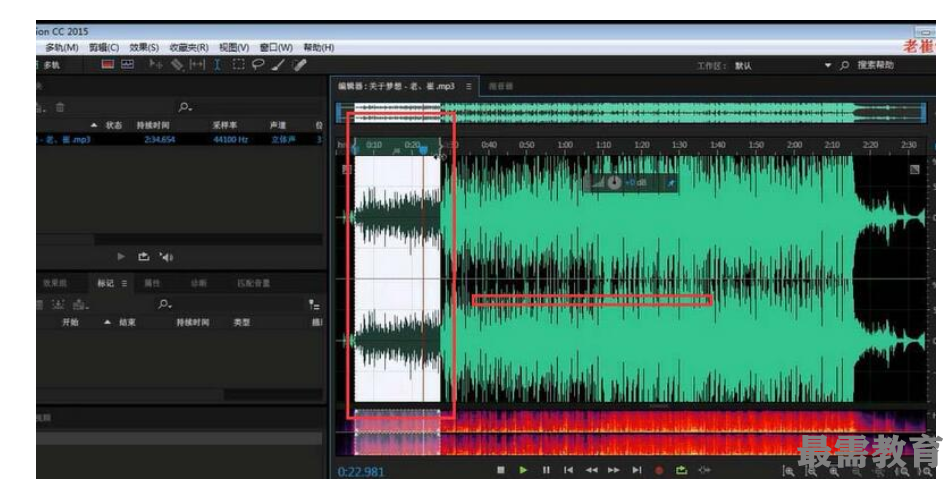
Task: Toggle spectral frequency display button
Action: point(127,65)
